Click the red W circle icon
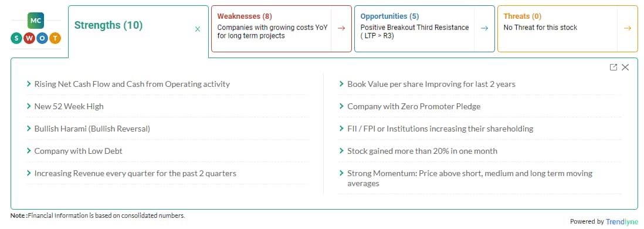Image resolution: width=644 pixels, height=229 pixels. pyautogui.click(x=29, y=39)
